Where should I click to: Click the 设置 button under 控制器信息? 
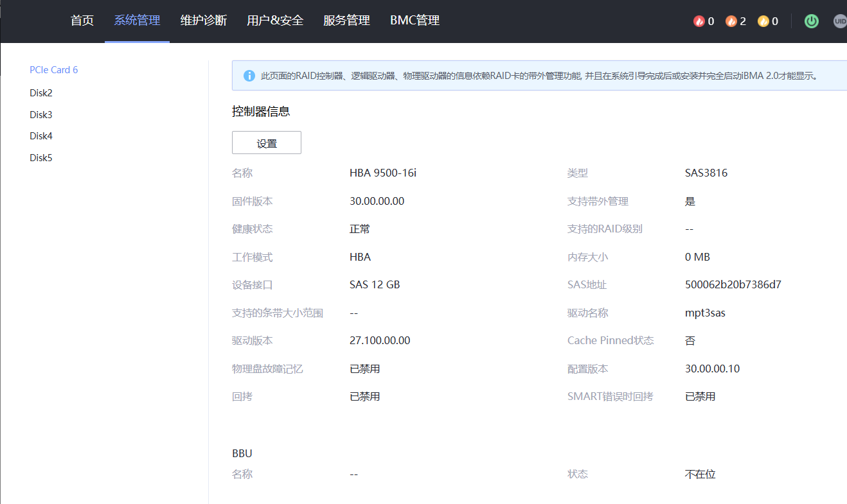[266, 142]
